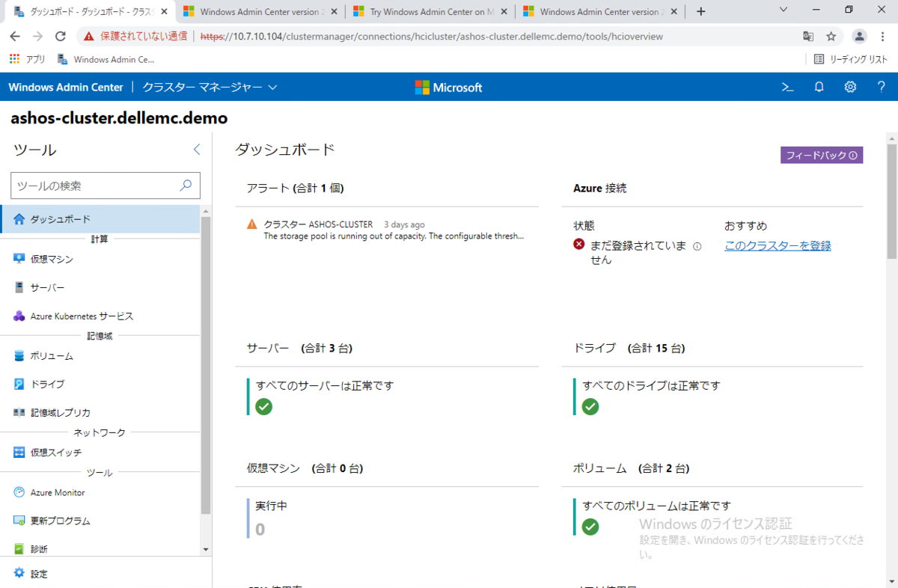The width and height of the screenshot is (898, 588).
Task: Click the green check under servers status
Action: click(x=263, y=406)
